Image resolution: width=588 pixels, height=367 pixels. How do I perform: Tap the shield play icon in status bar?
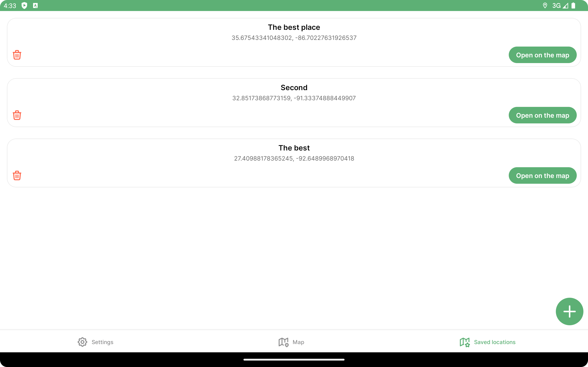(x=24, y=6)
